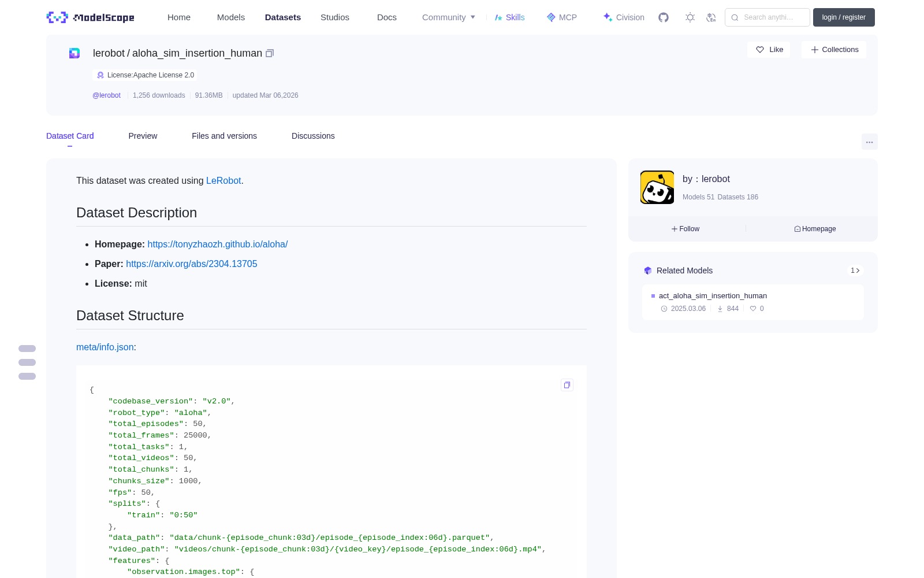This screenshot has width=924, height=578.
Task: Expand the Related Models list arrow
Action: 855,271
